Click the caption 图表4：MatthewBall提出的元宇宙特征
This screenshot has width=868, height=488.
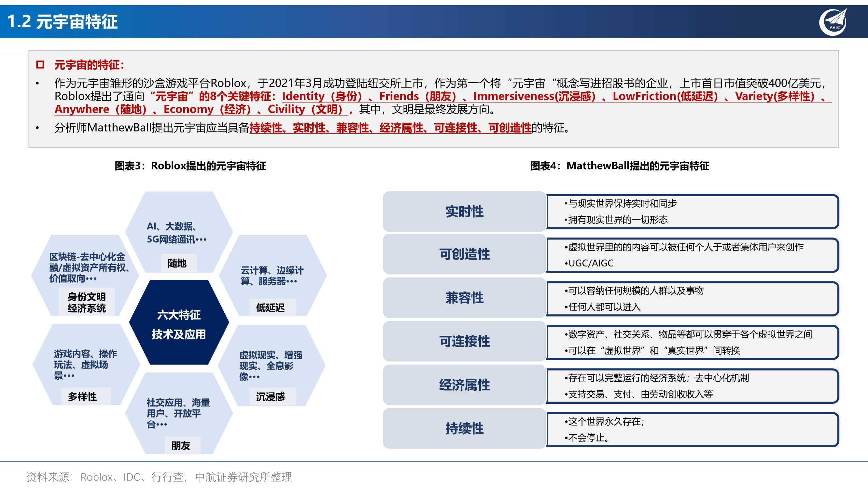coord(619,166)
